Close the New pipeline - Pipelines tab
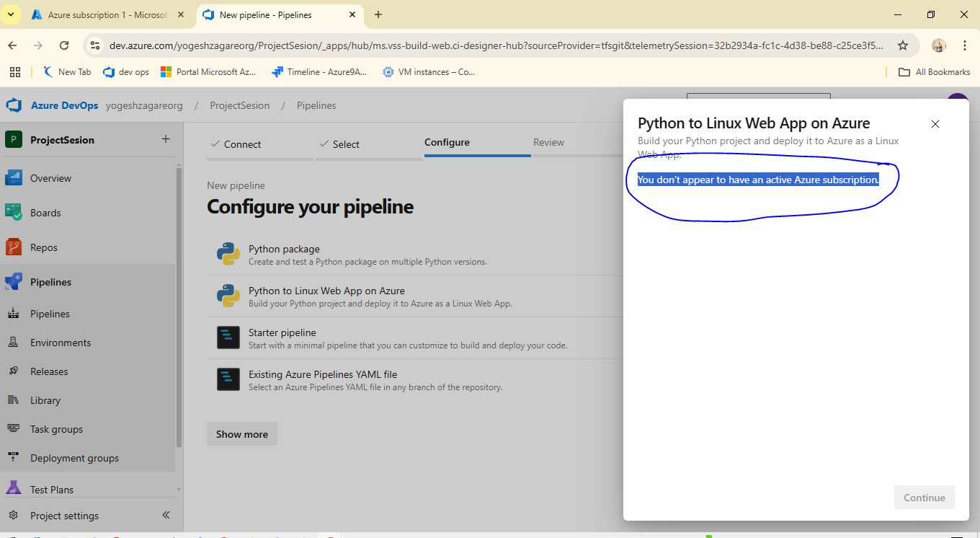The height and width of the screenshot is (538, 980). point(351,14)
